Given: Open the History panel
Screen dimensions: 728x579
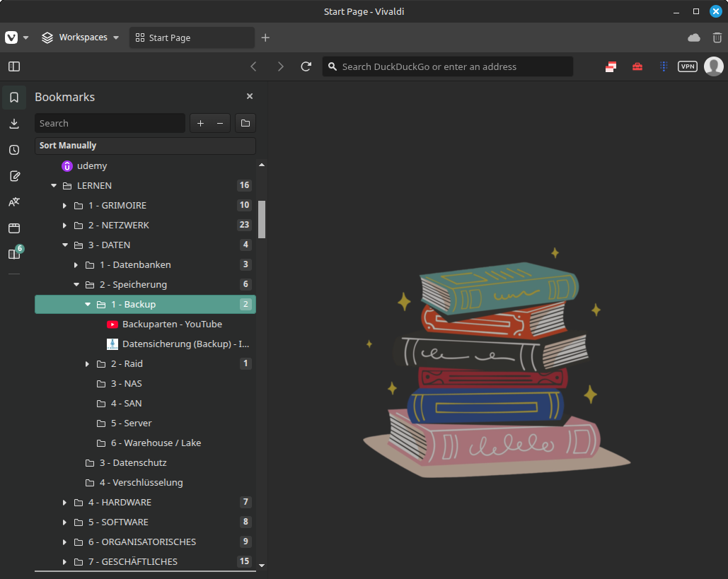Looking at the screenshot, I should [x=14, y=150].
